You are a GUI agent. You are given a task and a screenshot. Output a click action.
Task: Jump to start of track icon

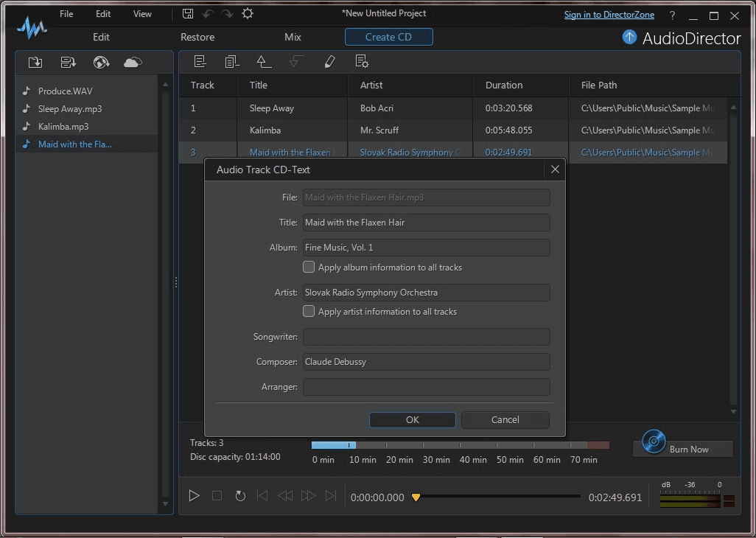(x=262, y=495)
